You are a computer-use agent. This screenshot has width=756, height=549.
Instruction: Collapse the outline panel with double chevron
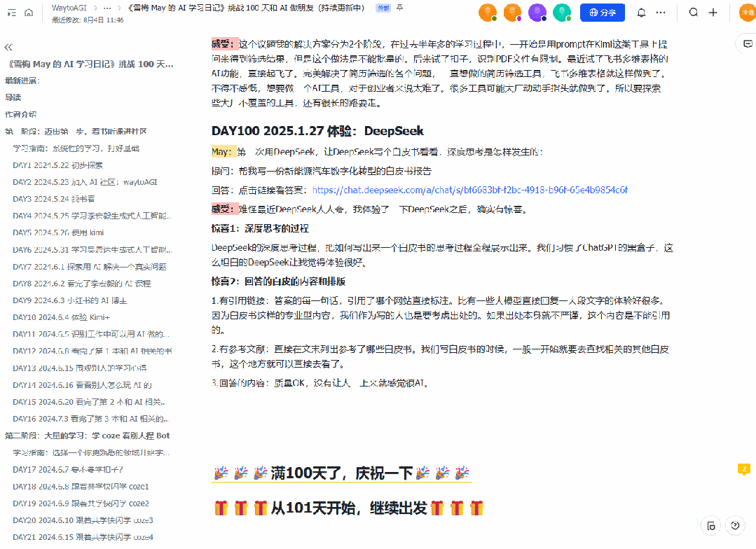click(8, 48)
